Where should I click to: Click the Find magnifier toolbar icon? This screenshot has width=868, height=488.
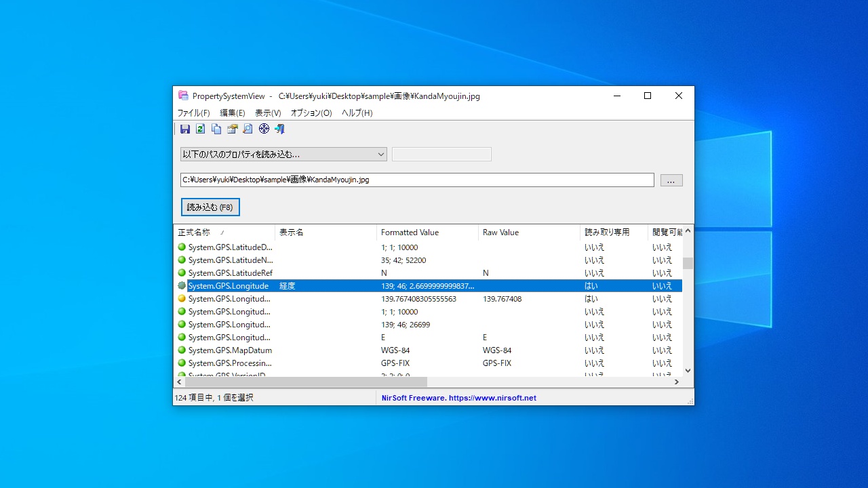point(248,129)
